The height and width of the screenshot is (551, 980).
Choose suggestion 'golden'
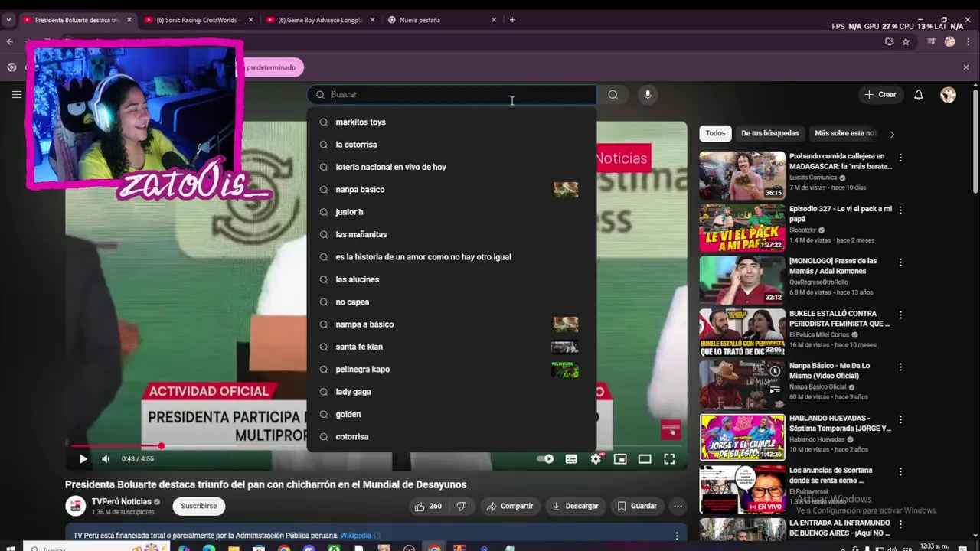[452, 414]
